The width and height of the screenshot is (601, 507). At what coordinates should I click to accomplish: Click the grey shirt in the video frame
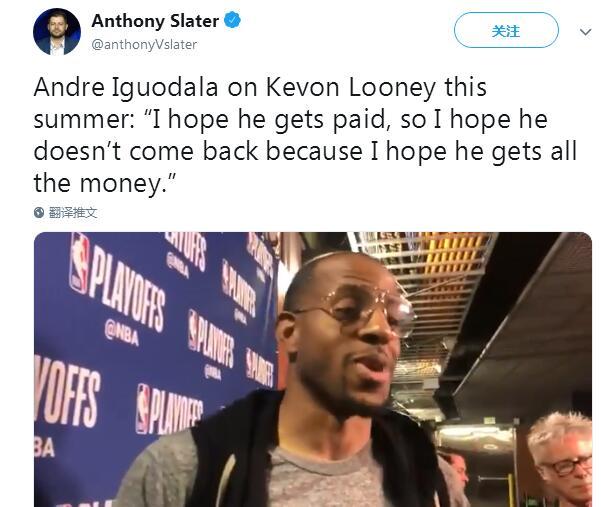[322, 479]
